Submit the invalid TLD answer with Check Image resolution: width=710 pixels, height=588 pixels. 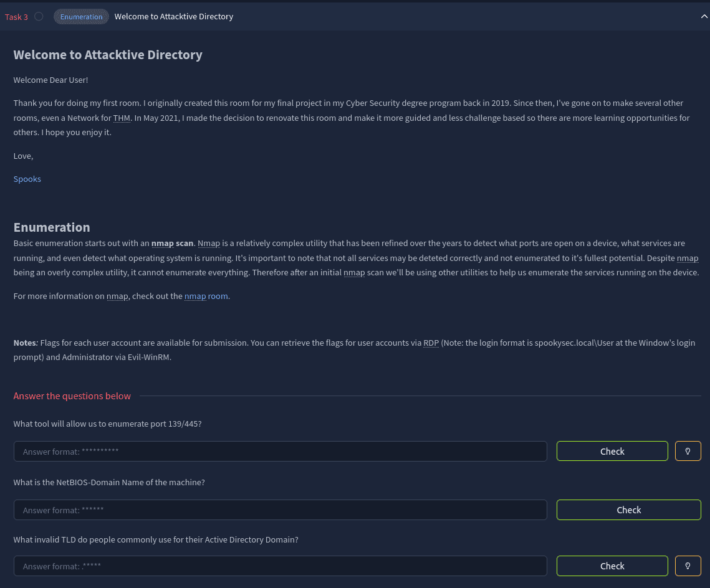coord(612,566)
